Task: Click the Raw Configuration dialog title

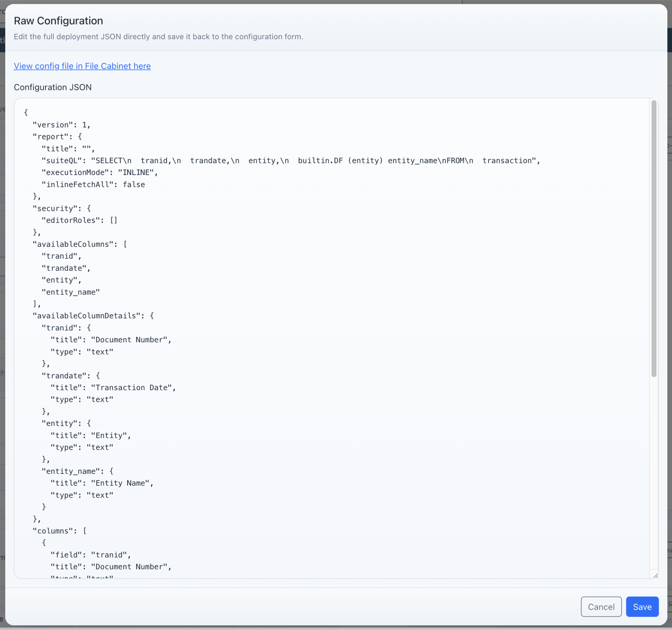Action: point(59,21)
